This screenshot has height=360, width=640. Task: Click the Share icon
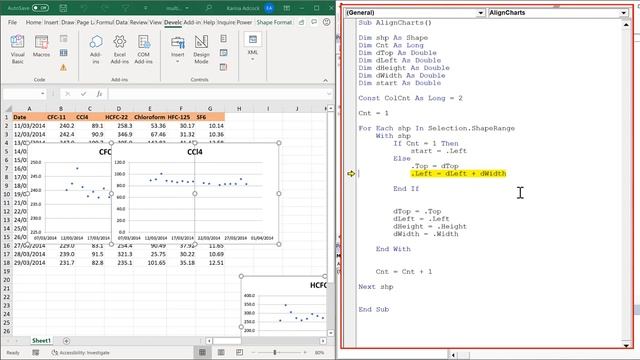click(301, 22)
